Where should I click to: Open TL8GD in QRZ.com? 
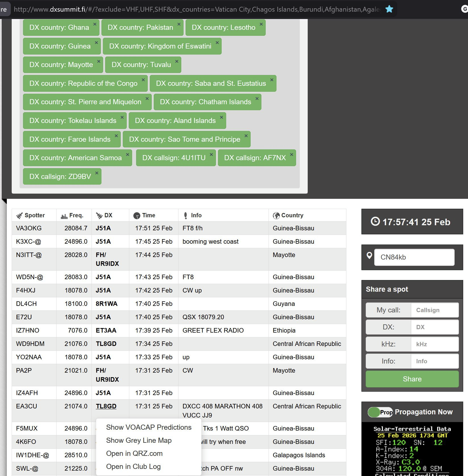pyautogui.click(x=134, y=454)
